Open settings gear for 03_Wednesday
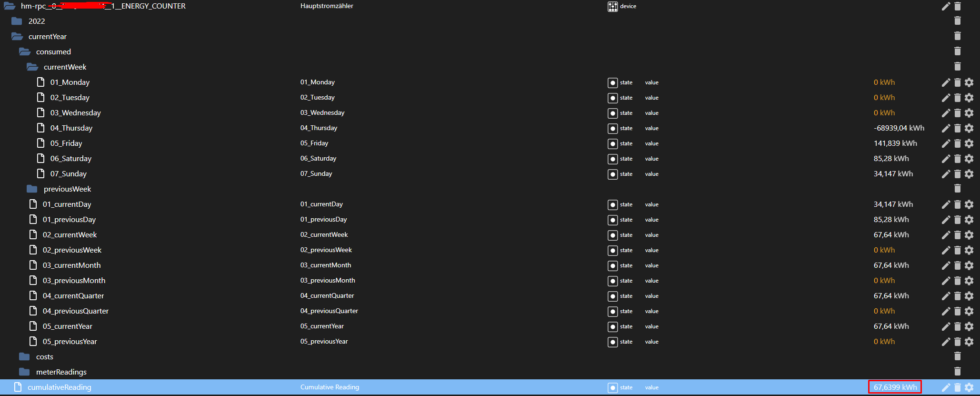Screen dimensions: 980x396 coord(969,113)
